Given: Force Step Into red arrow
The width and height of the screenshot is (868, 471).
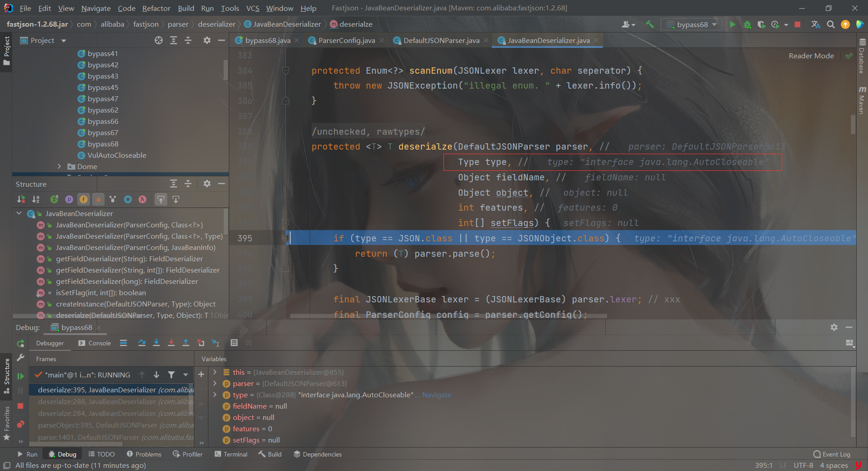Looking at the screenshot, I should (x=171, y=343).
